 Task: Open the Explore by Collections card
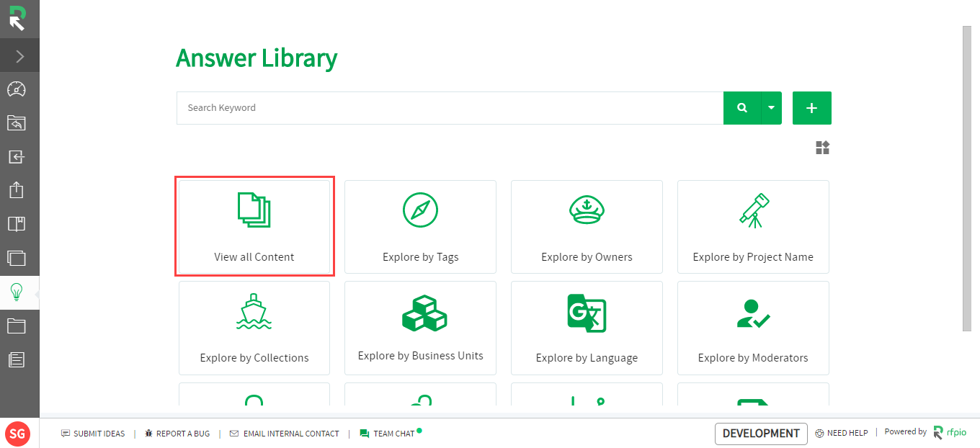point(254,328)
